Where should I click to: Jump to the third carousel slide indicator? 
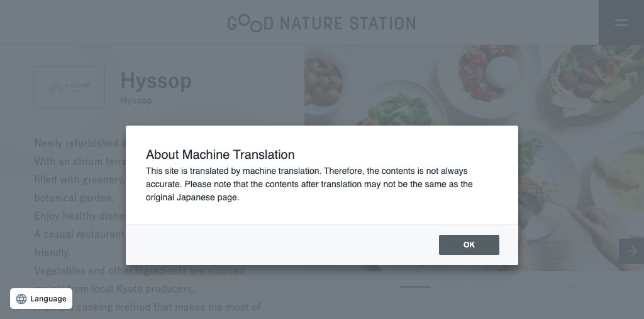pyautogui.click(x=487, y=287)
